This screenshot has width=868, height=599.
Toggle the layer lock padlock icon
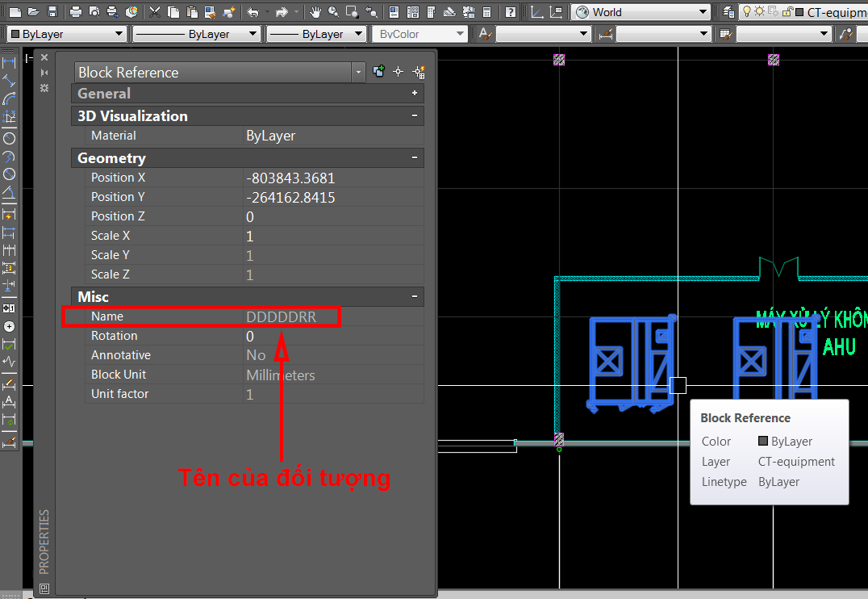(787, 12)
